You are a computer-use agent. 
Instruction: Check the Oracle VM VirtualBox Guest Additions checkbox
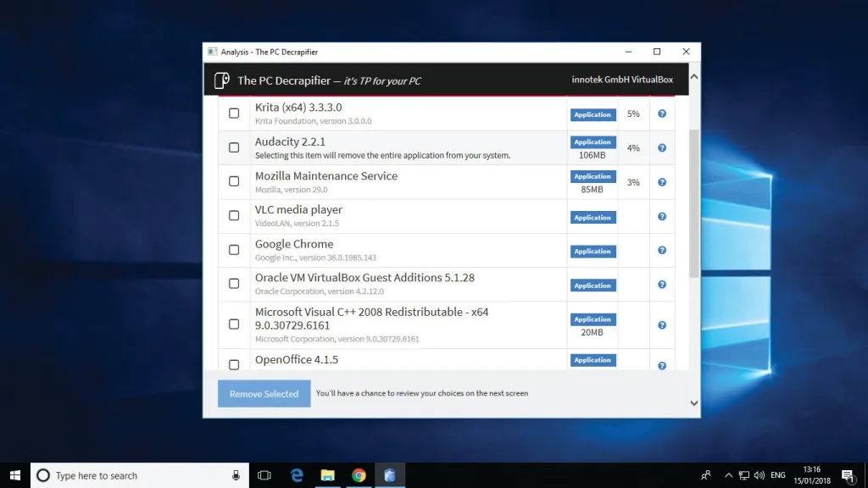pos(234,284)
